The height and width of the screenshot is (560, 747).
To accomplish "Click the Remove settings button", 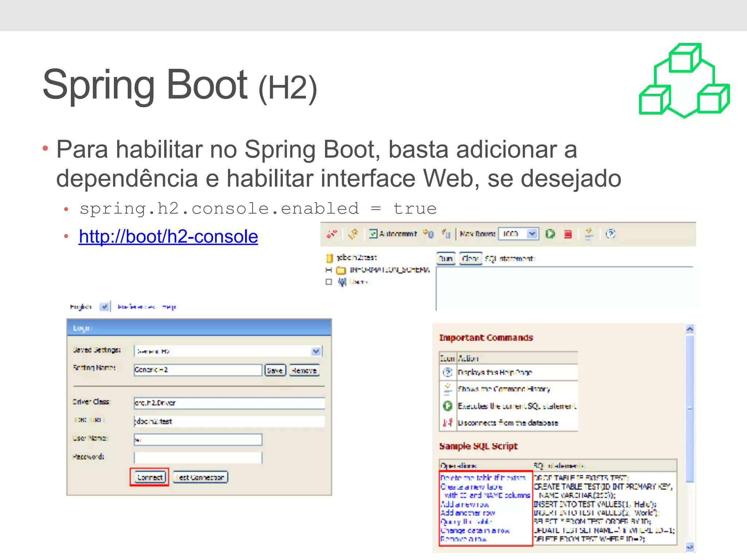I will click(x=304, y=370).
